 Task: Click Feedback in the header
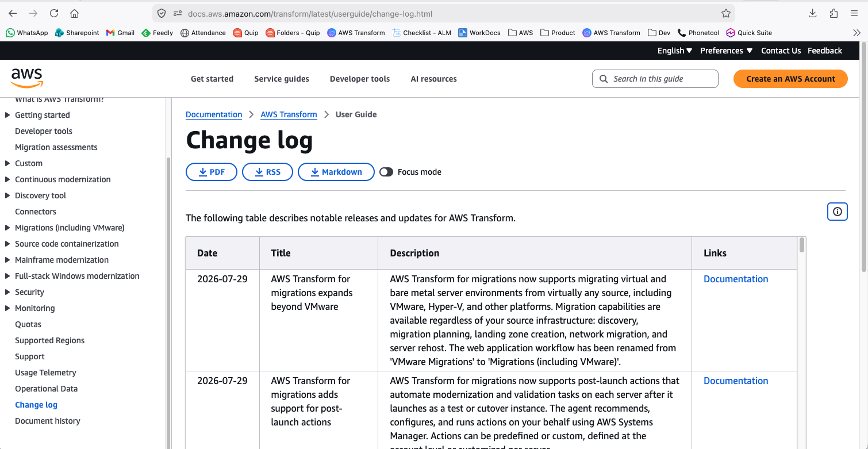(x=825, y=51)
